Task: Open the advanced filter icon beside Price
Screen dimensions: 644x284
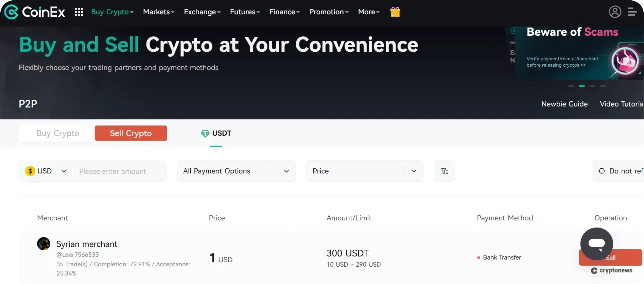Action: pos(444,171)
